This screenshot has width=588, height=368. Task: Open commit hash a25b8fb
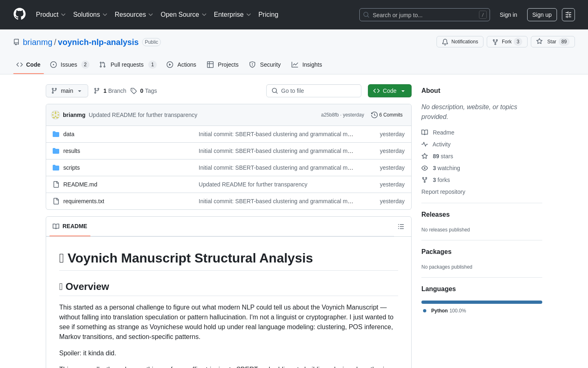330,115
